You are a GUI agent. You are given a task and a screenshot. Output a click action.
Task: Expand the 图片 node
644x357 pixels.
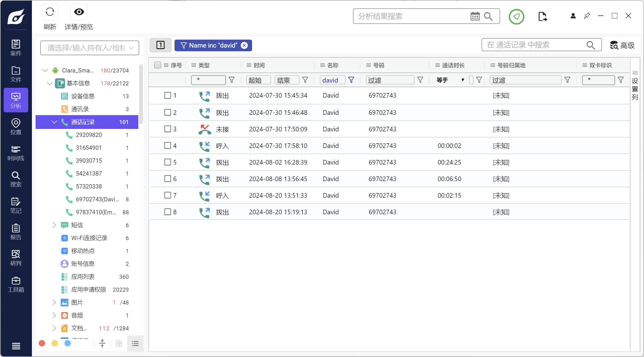coord(54,302)
